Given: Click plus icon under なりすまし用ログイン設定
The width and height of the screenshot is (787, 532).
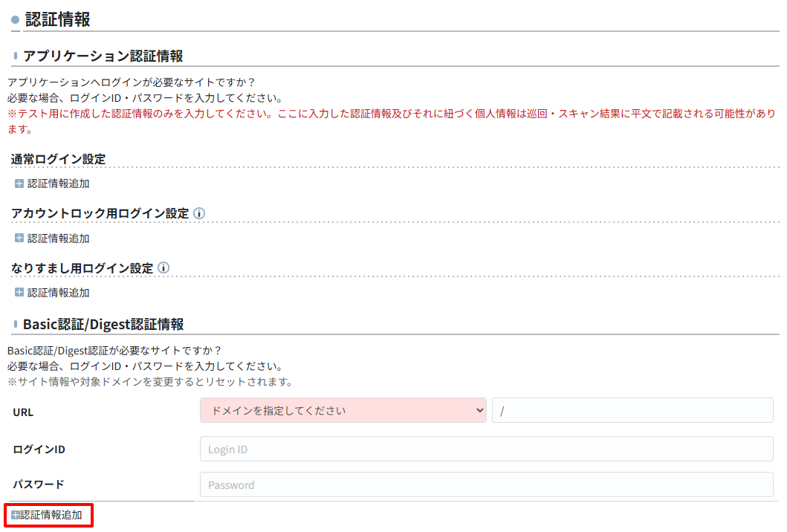Looking at the screenshot, I should pos(19,292).
